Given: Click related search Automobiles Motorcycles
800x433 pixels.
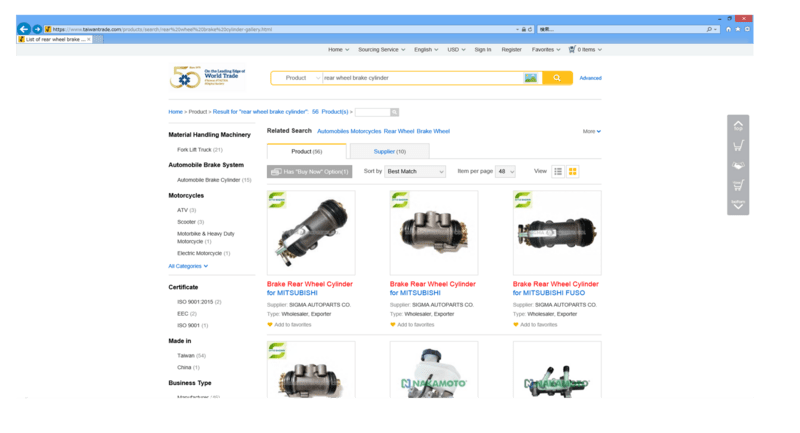Looking at the screenshot, I should 349,131.
